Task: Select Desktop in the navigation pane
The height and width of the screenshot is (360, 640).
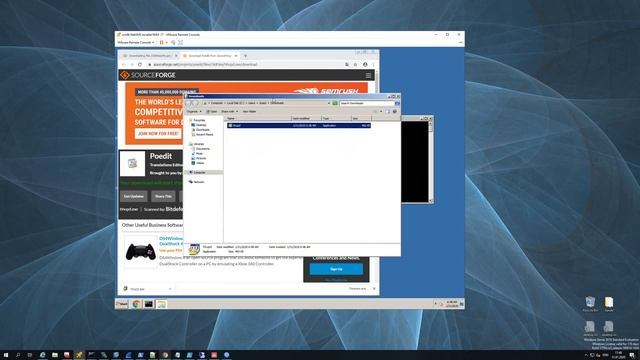Action: [x=200, y=125]
